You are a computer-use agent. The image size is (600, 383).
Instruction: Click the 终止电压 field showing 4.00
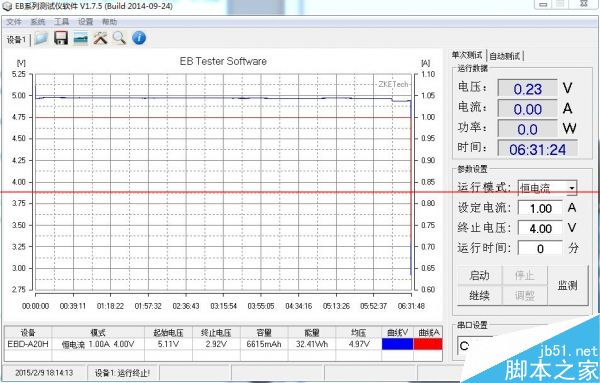[540, 228]
